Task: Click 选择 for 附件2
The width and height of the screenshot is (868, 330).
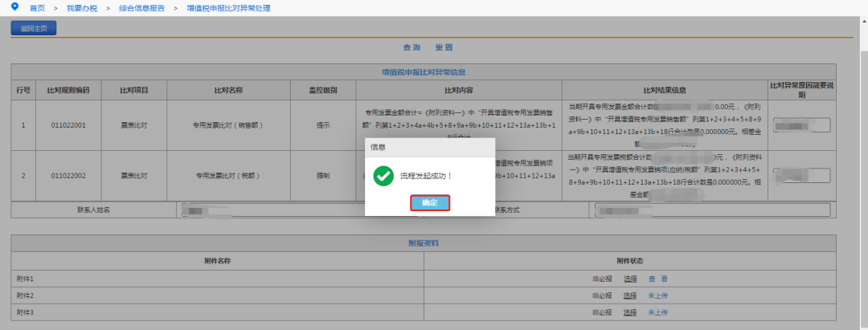Action: click(x=630, y=295)
